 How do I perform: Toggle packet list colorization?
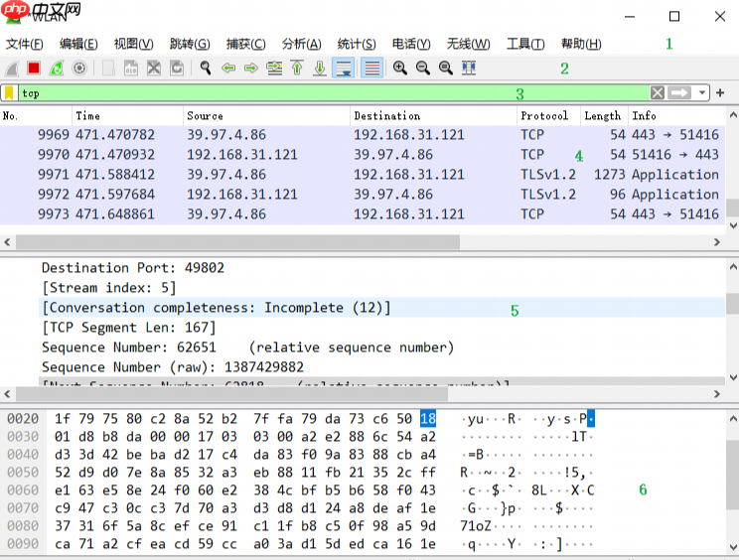[371, 69]
